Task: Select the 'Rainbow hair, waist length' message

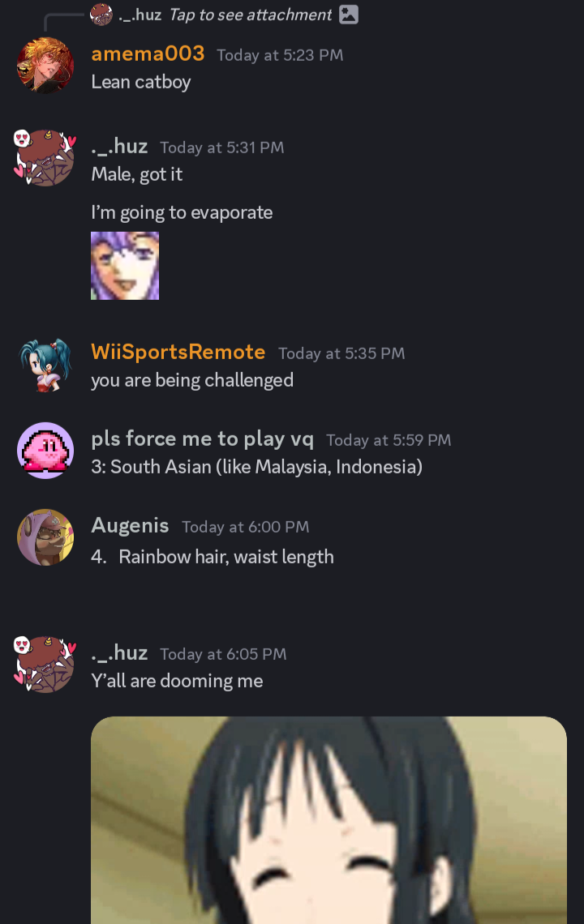Action: point(213,557)
